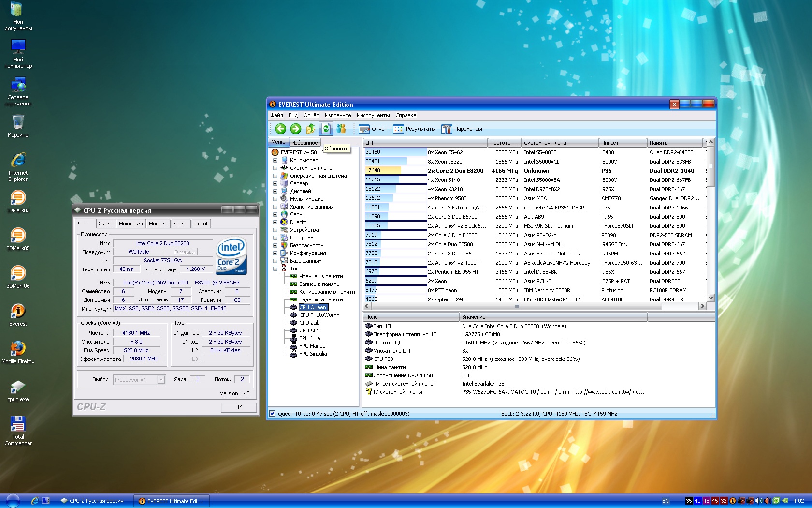Open the Справка menu in EVEREST
812x508 pixels.
tap(406, 115)
